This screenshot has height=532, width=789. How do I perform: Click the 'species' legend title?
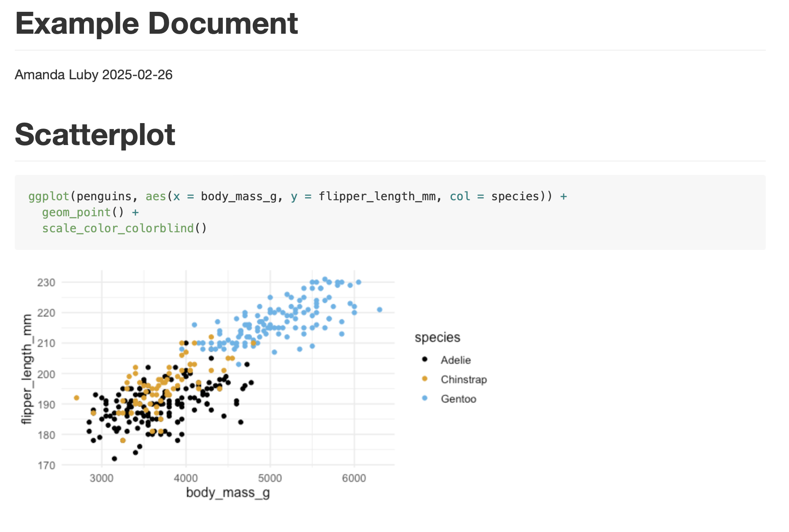coord(437,337)
